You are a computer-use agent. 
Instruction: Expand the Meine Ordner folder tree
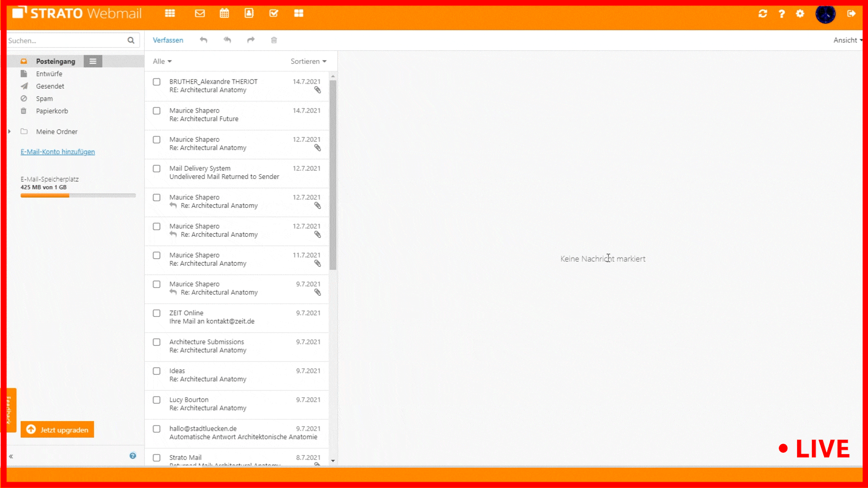click(x=9, y=131)
